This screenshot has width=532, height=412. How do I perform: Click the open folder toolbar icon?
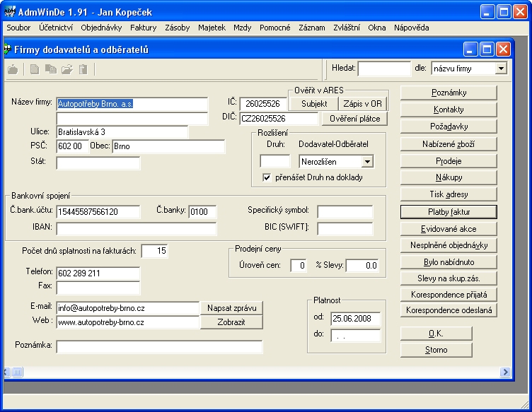66,69
